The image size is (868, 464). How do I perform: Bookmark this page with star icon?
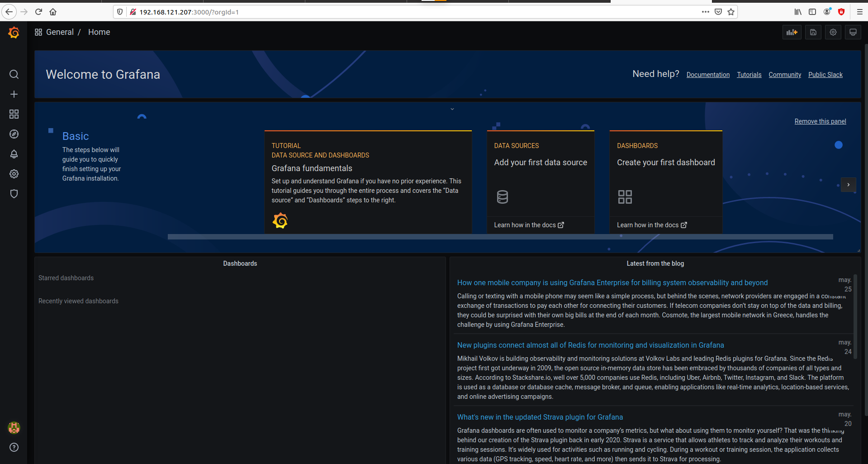(731, 12)
